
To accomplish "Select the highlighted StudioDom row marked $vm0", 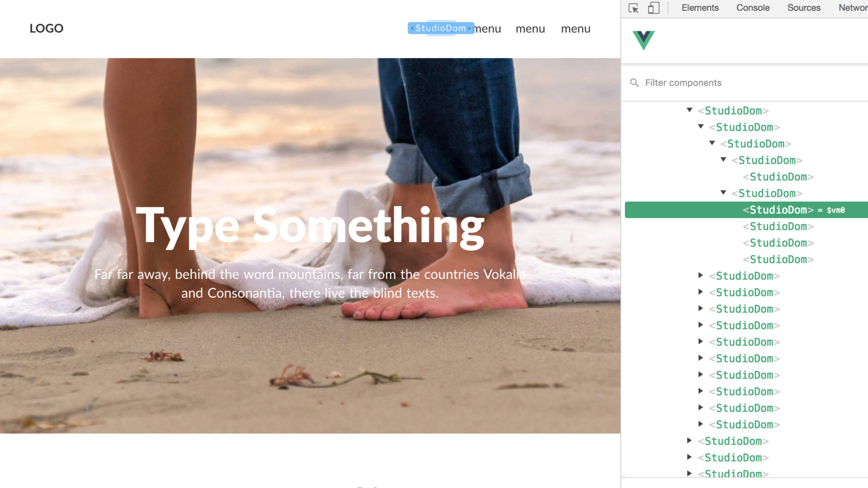I will 746,210.
